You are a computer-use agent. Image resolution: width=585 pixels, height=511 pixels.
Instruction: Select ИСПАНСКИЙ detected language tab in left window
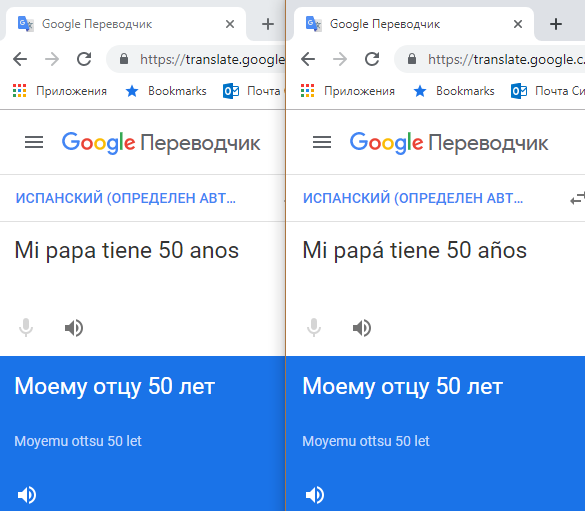(126, 198)
